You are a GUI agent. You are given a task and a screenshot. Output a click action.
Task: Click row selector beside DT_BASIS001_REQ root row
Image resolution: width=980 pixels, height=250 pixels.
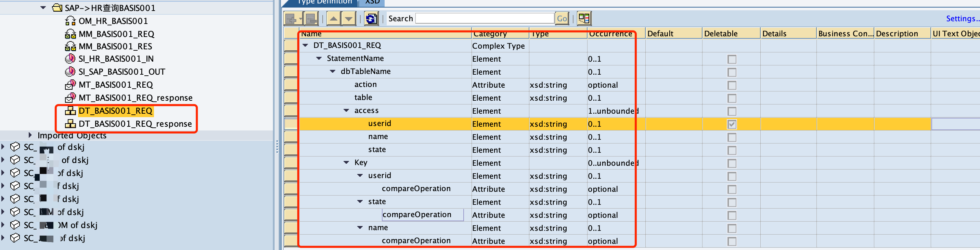(291, 46)
